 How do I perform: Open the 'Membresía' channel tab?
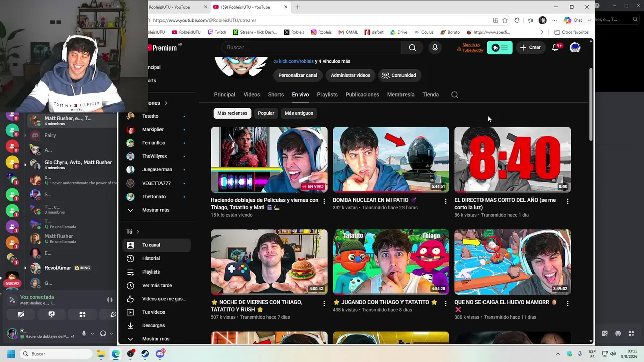tap(401, 95)
